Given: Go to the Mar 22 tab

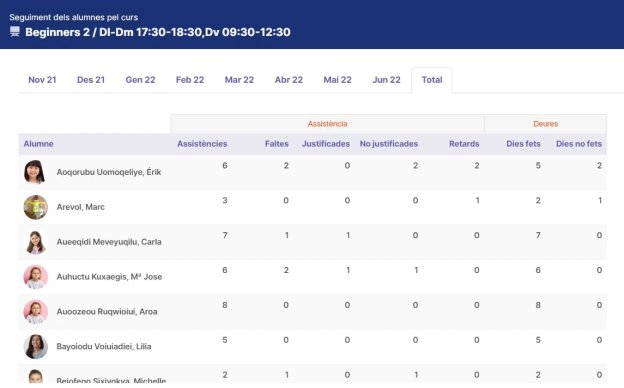Looking at the screenshot, I should point(239,80).
